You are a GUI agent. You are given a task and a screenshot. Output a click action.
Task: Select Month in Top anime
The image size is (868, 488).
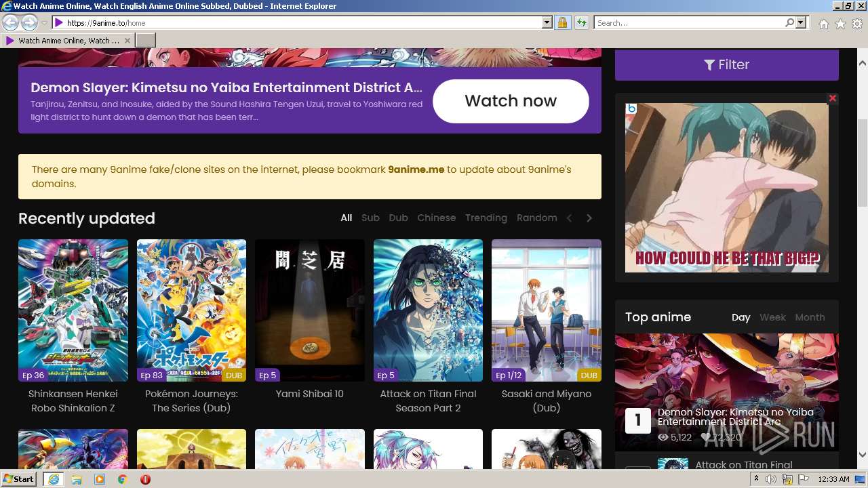pyautogui.click(x=810, y=317)
